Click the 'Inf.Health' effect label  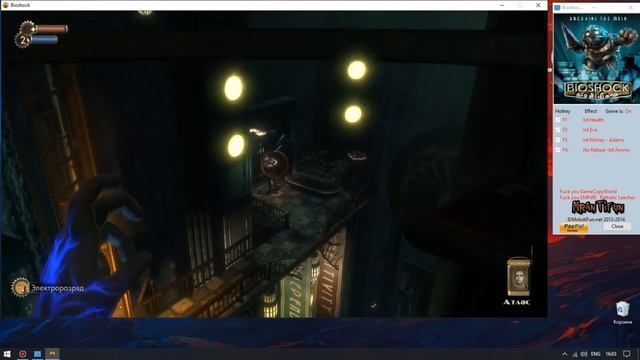tap(593, 120)
